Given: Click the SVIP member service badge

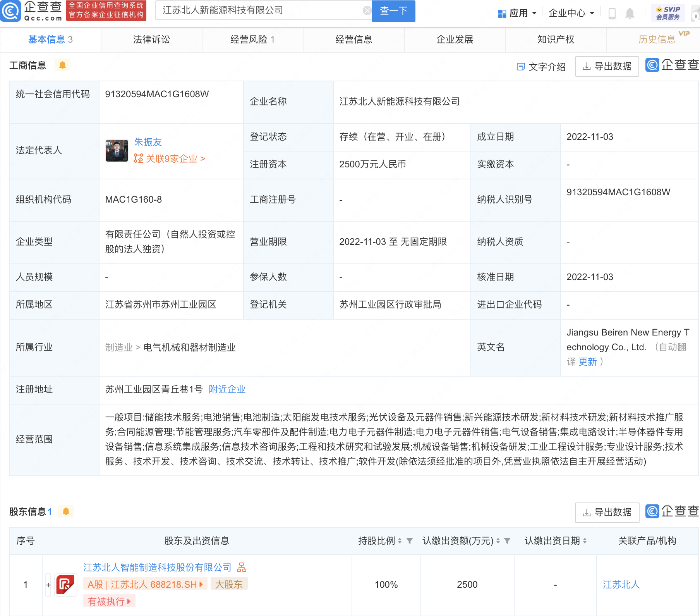Looking at the screenshot, I should [668, 13].
